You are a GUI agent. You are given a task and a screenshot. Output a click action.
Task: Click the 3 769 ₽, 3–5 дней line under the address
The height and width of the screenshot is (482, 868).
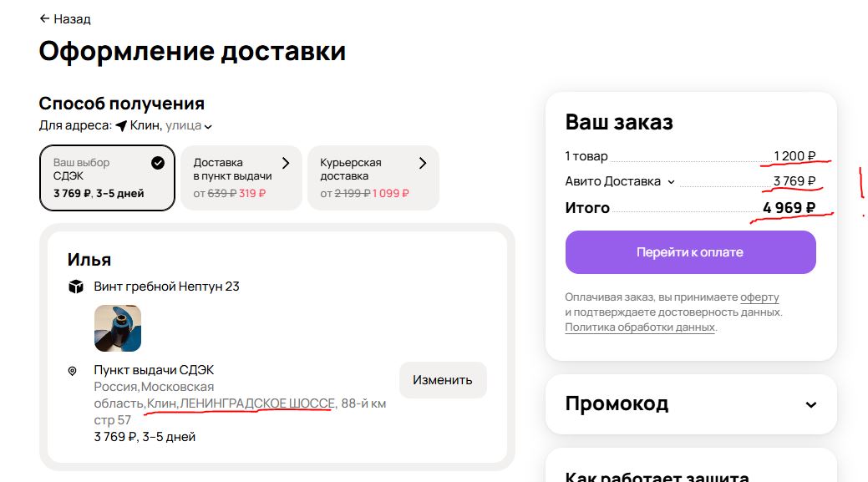(145, 437)
